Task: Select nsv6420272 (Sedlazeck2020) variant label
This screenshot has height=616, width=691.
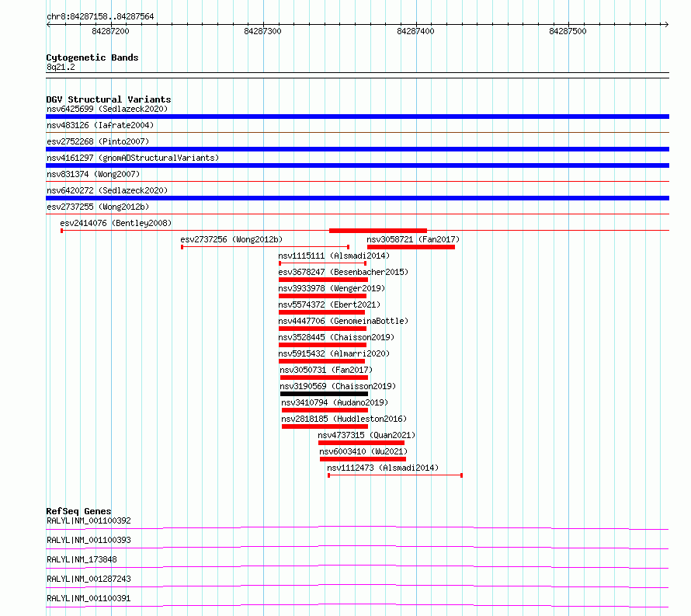Action: [x=107, y=190]
